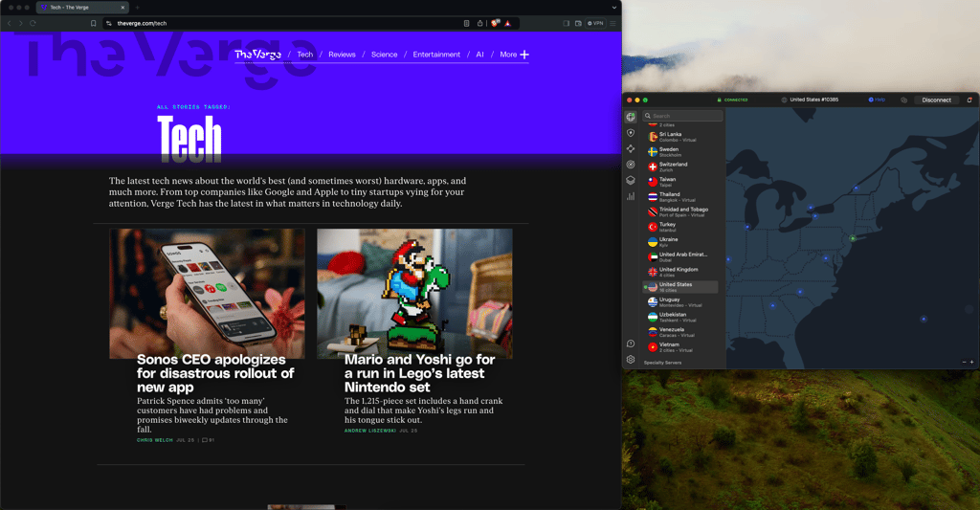The image size is (980, 510).
Task: Select Trinidad and Tobago in the country list
Action: [x=680, y=211]
